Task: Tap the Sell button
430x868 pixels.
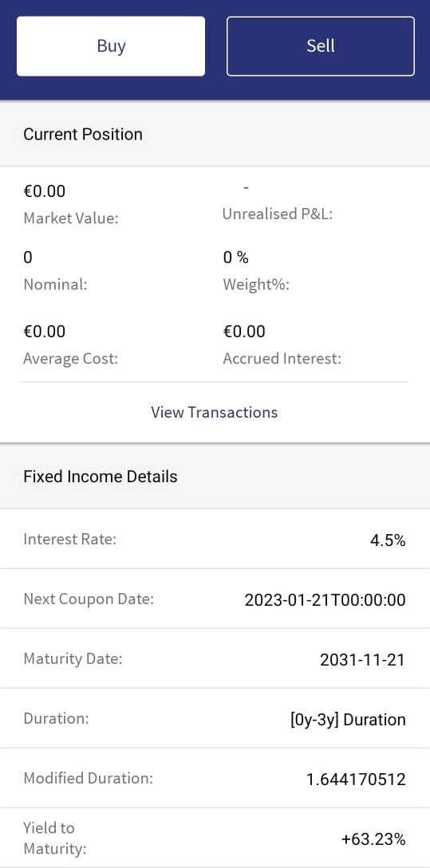Action: (320, 46)
